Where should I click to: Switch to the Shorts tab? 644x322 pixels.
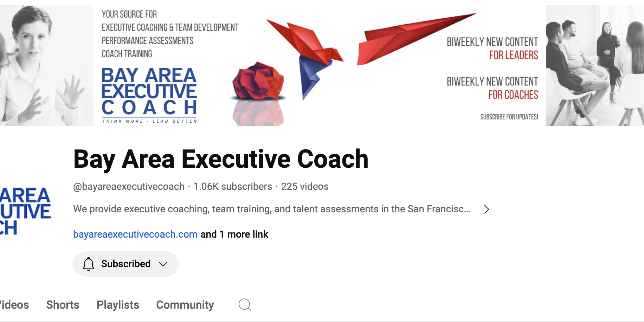tap(63, 305)
